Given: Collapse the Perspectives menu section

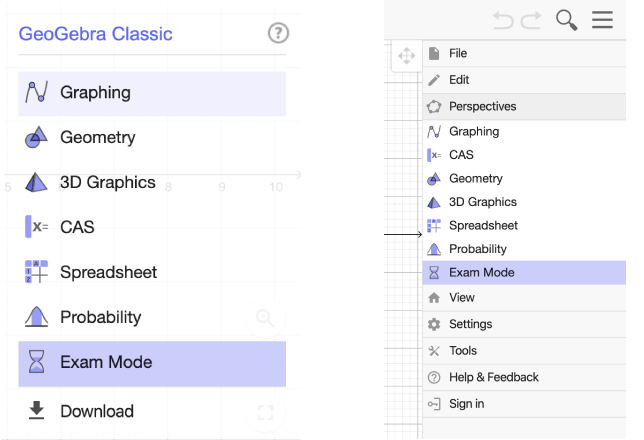Looking at the screenshot, I should (524, 106).
